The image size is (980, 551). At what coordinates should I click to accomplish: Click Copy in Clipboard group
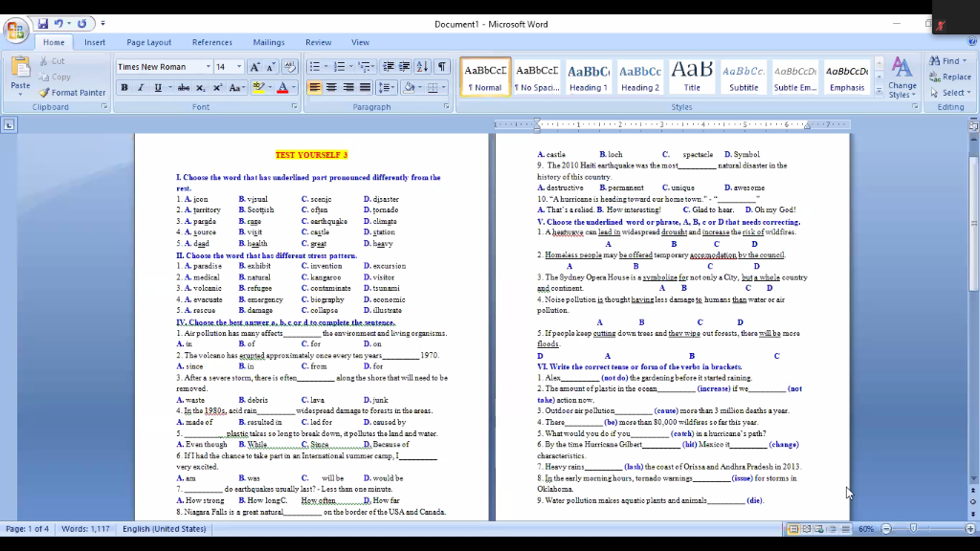(55, 77)
